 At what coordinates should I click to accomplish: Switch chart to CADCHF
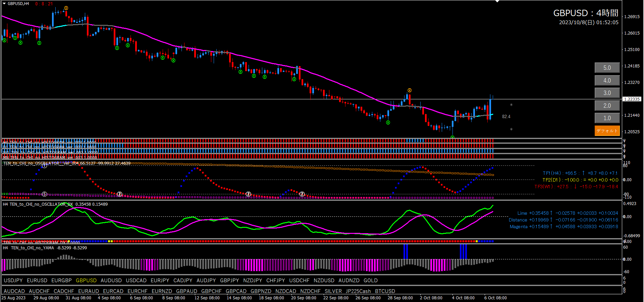point(64,291)
